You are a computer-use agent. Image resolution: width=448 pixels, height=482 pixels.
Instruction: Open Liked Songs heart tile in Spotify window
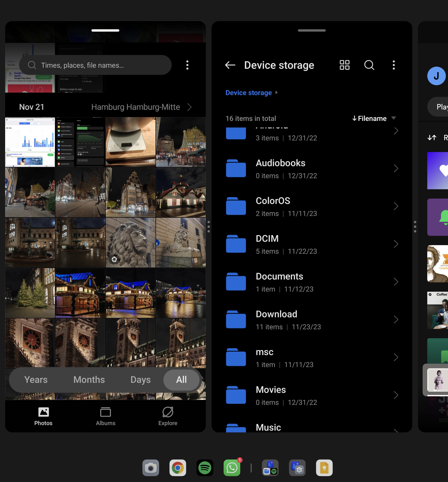pos(438,171)
